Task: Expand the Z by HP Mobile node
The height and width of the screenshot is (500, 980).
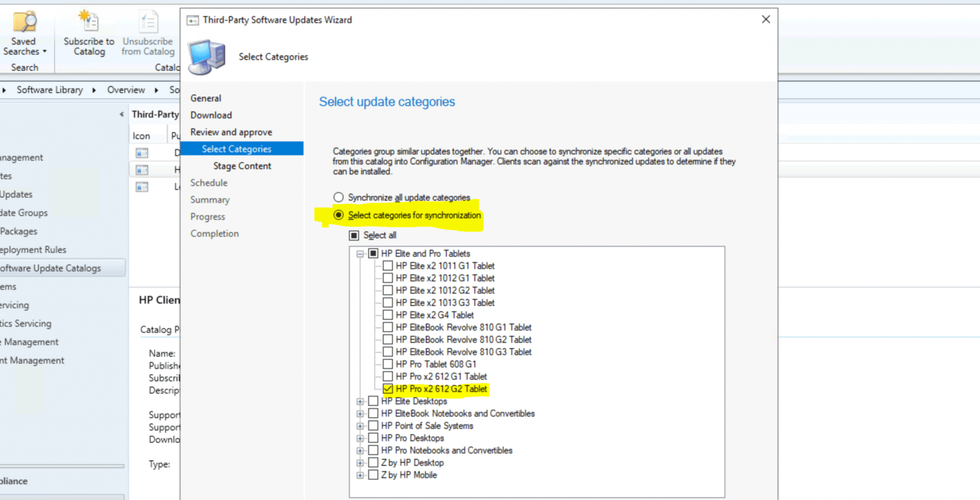Action: [360, 475]
